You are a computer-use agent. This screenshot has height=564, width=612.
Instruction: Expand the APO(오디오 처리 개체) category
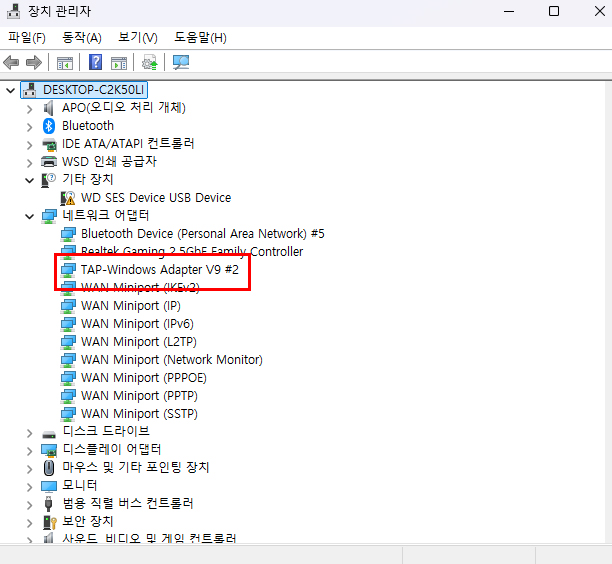pyautogui.click(x=30, y=108)
